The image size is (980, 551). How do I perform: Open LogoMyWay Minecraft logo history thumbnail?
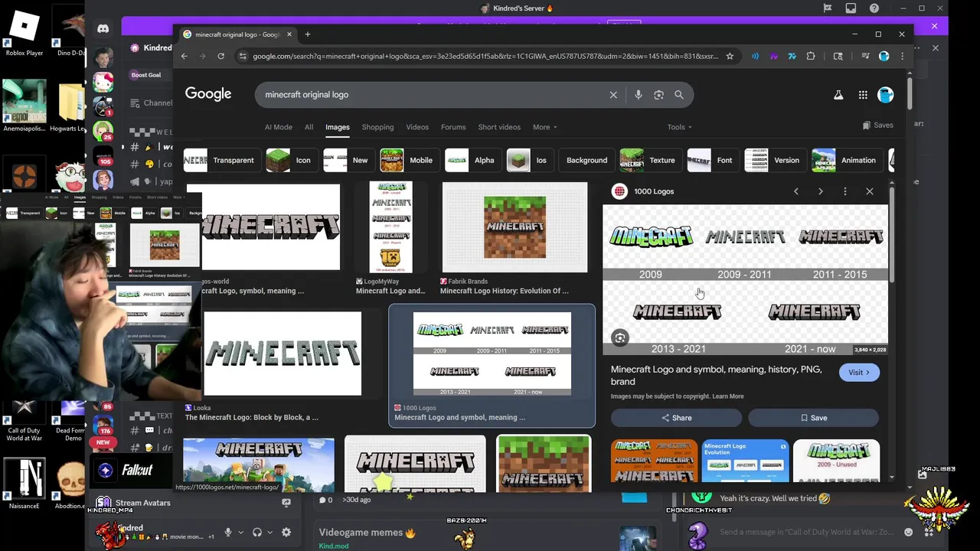click(390, 227)
